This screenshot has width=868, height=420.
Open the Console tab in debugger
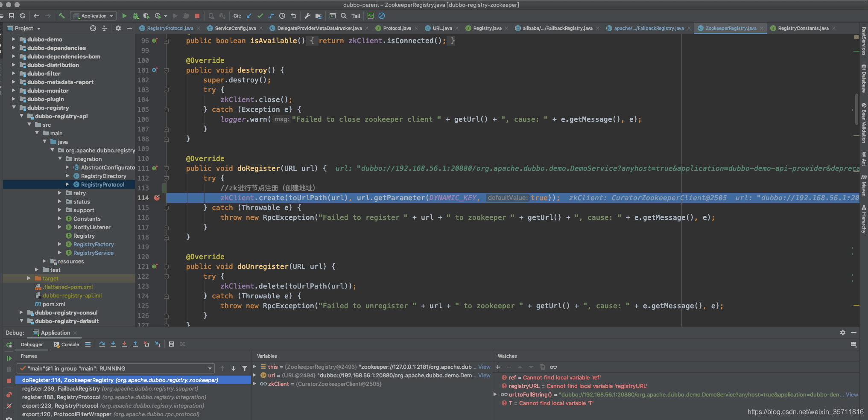coord(67,344)
